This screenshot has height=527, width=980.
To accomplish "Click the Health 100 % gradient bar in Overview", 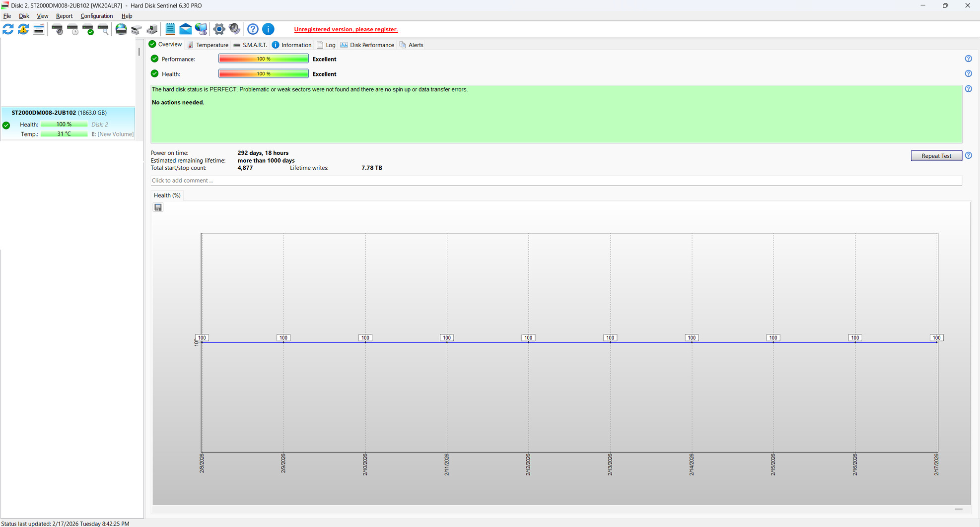I will [264, 73].
